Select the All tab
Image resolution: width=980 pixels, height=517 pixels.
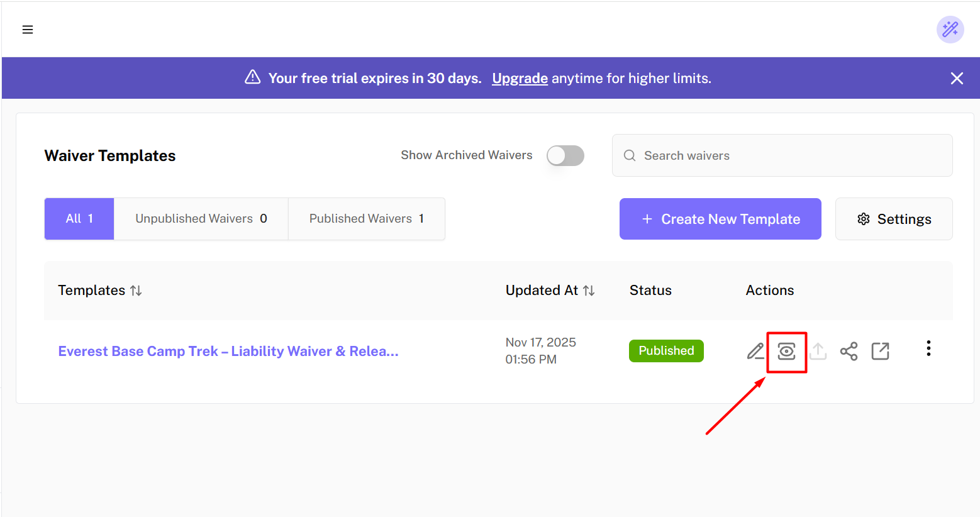tap(79, 219)
